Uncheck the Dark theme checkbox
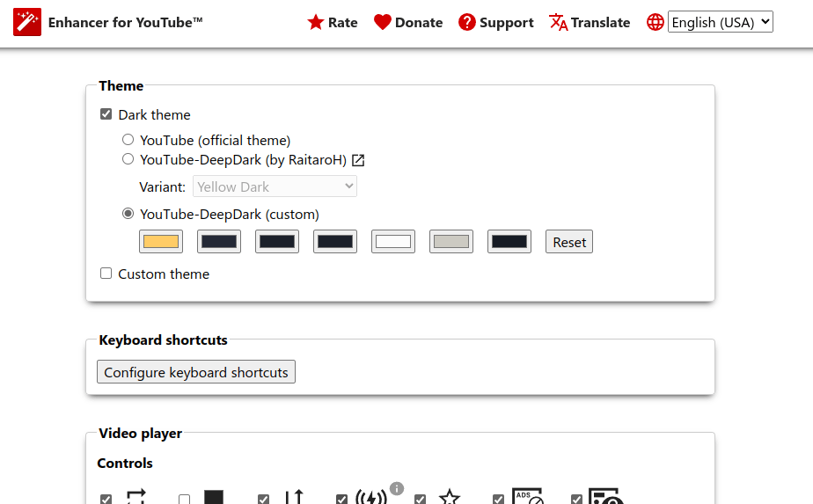Image resolution: width=813 pixels, height=504 pixels. point(106,114)
